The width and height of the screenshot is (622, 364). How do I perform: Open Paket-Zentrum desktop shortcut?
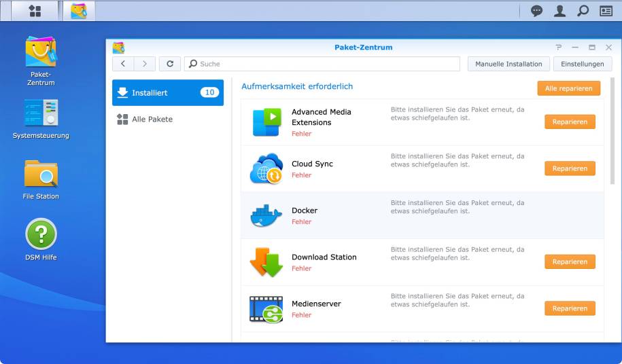(x=41, y=61)
